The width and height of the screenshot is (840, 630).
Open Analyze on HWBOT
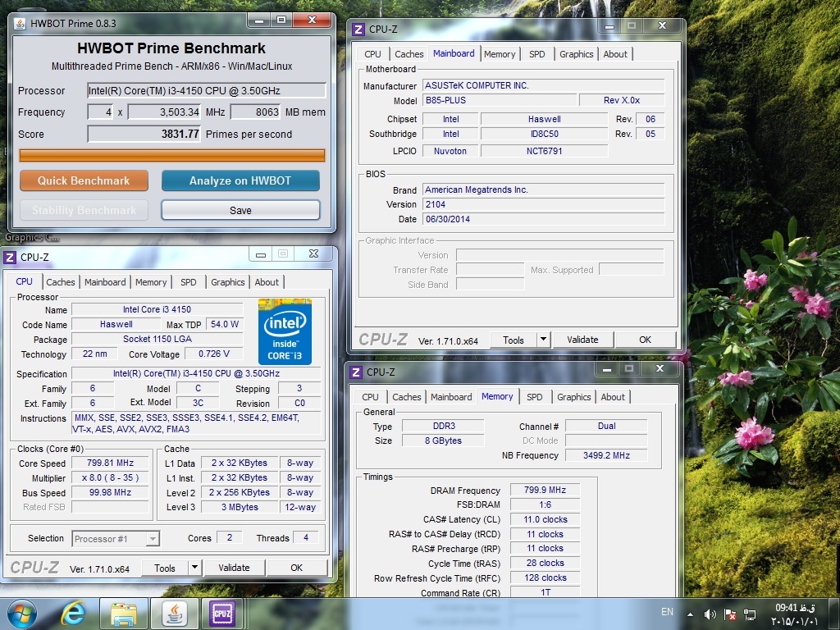240,180
